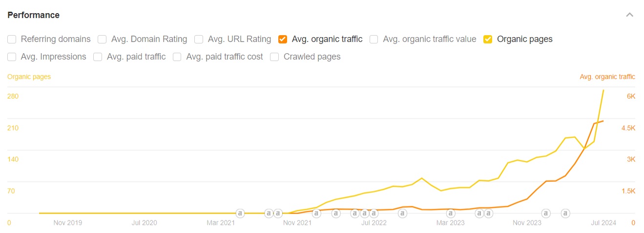This screenshot has height=233, width=644.
Task: Click the leftmost annotation marker on timeline
Action: 240,213
